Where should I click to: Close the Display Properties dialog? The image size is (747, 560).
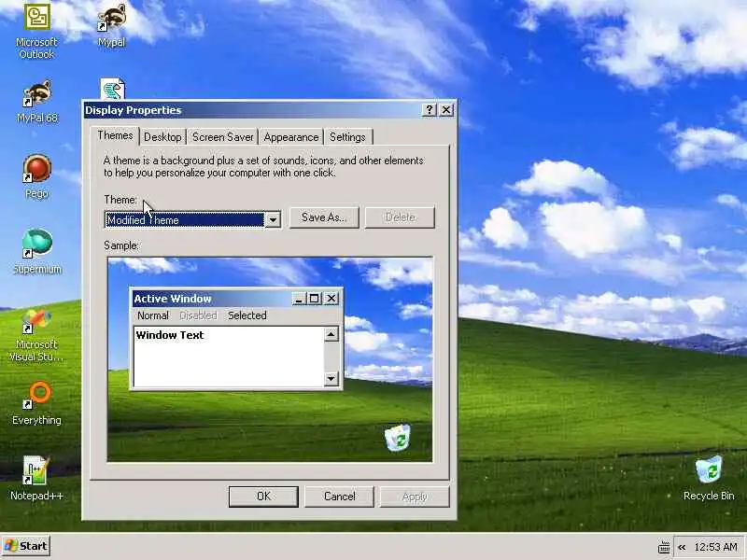click(x=446, y=110)
